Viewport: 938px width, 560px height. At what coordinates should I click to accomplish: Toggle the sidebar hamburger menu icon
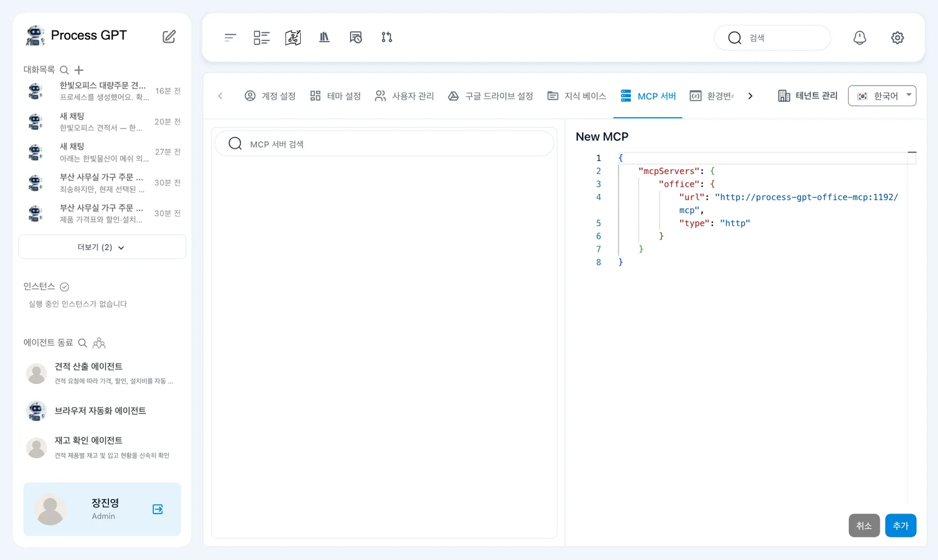pyautogui.click(x=230, y=37)
